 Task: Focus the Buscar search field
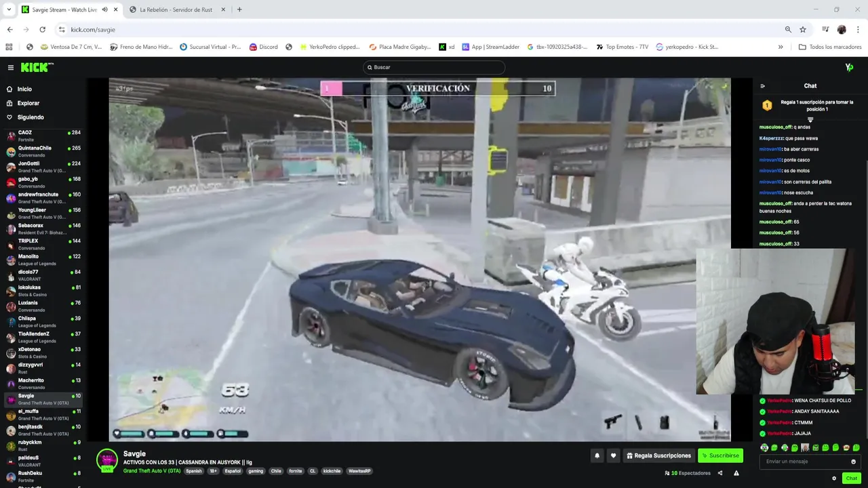click(x=434, y=67)
